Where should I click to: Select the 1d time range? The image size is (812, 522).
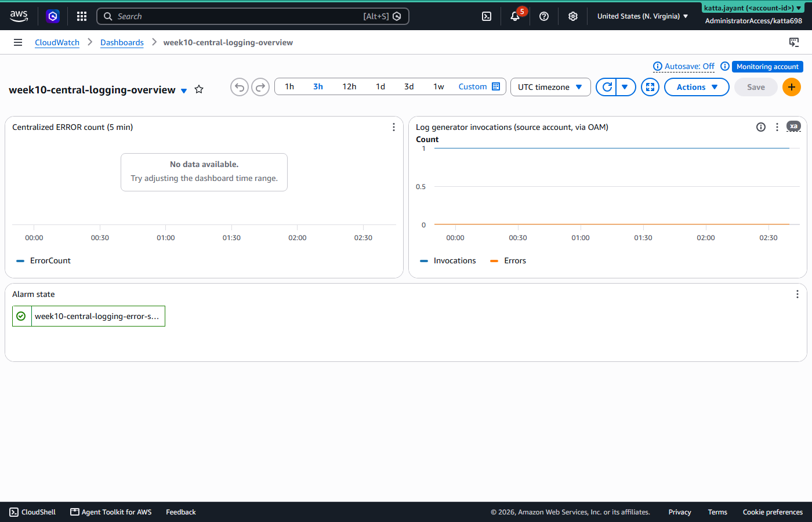tap(380, 86)
